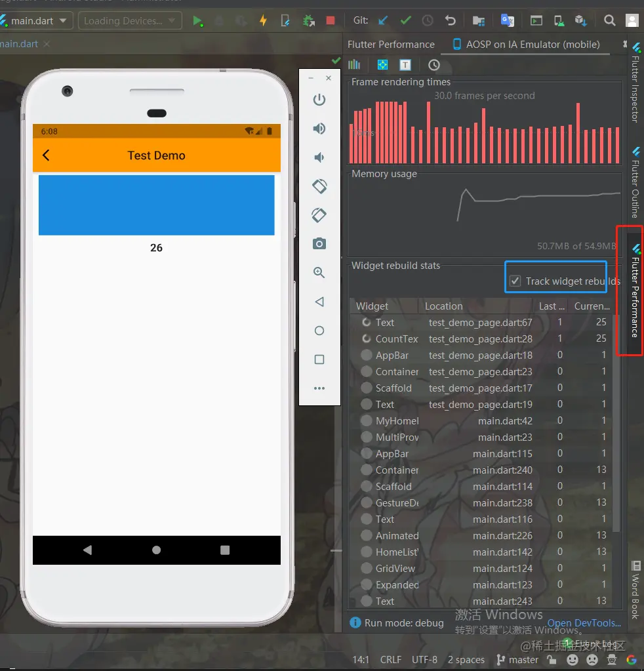Image resolution: width=644 pixels, height=671 pixels.
Task: Show Git history clock icon
Action: point(428,20)
